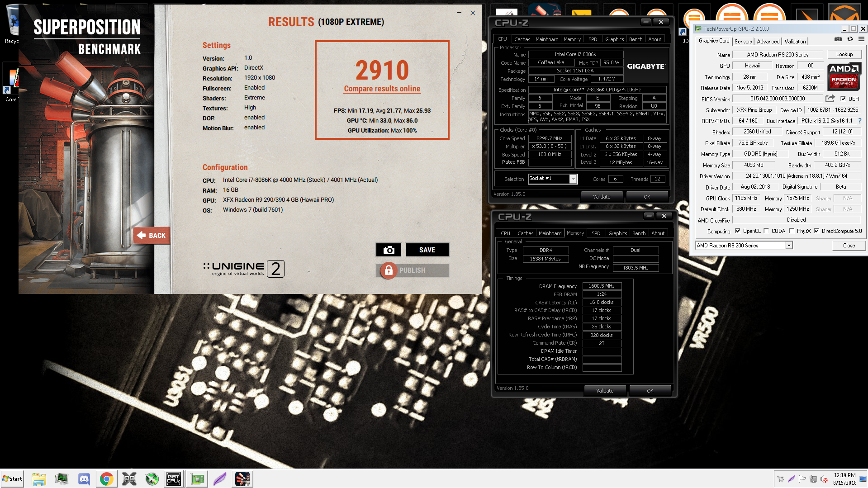Image resolution: width=868 pixels, height=488 pixels.
Task: Click Validate in the lower CPU-Z window
Action: 605,391
